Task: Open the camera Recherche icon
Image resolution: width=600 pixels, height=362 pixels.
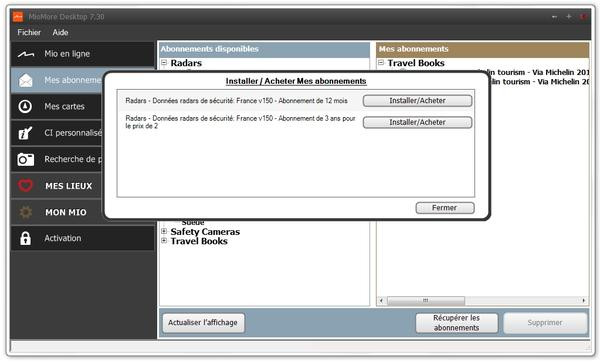Action: coord(26,159)
